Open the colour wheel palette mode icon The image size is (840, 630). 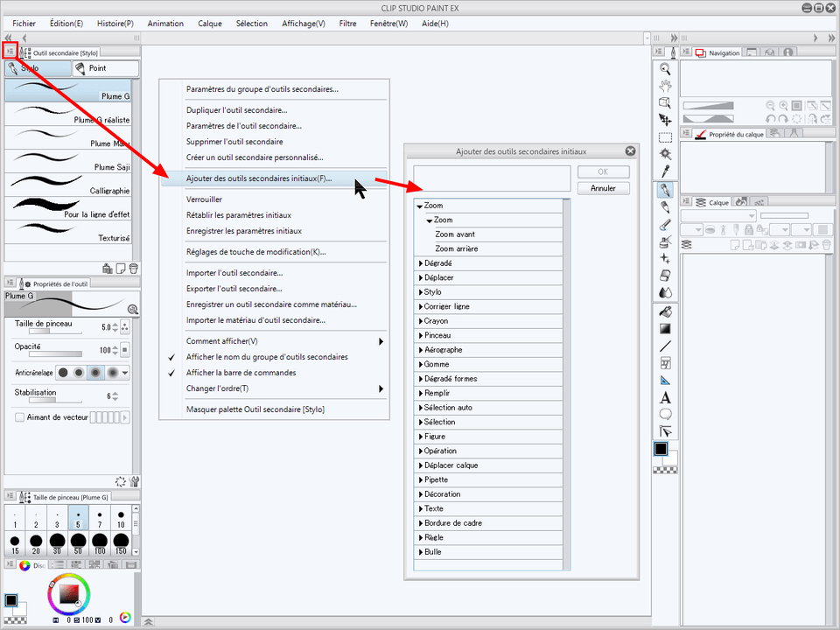[x=125, y=618]
